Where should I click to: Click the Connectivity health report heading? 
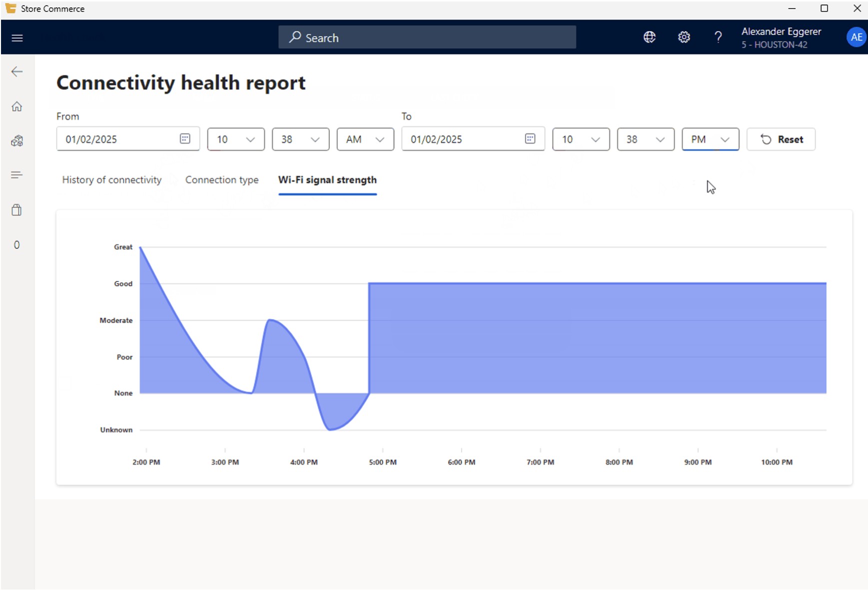tap(181, 83)
